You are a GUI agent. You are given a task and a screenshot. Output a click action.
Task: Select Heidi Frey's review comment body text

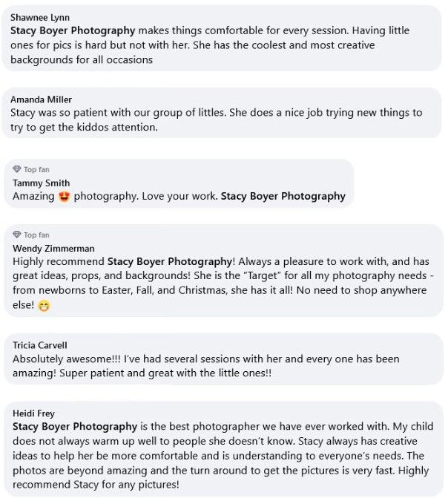coord(223,456)
